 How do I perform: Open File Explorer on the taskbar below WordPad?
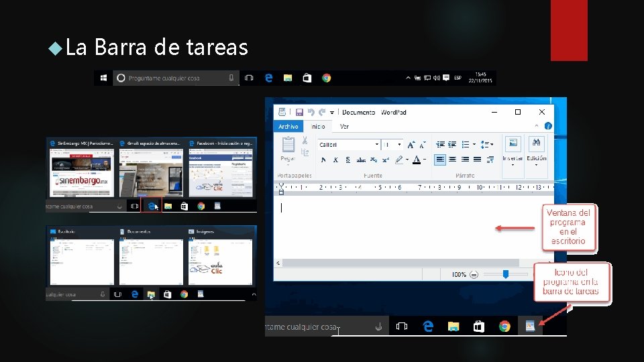[453, 326]
